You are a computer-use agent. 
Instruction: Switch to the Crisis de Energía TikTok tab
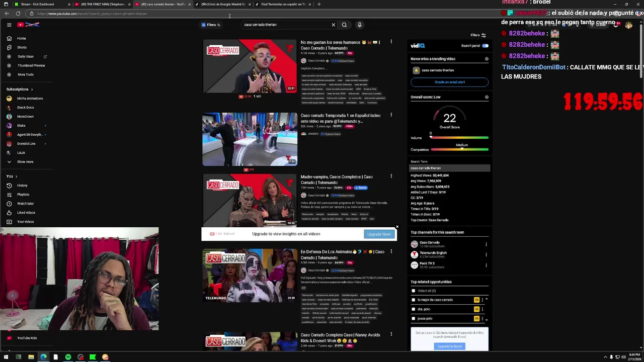point(223,4)
